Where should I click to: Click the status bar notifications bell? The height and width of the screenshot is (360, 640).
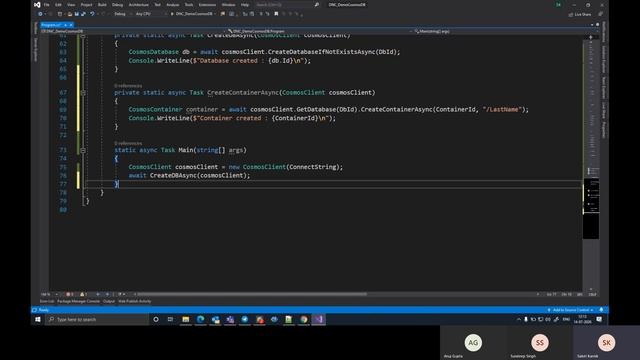coord(601,310)
